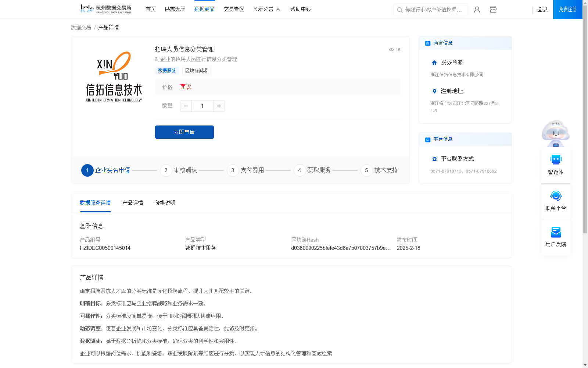Click the 区块链溯源 tag
The height and width of the screenshot is (368, 588).
(x=197, y=71)
